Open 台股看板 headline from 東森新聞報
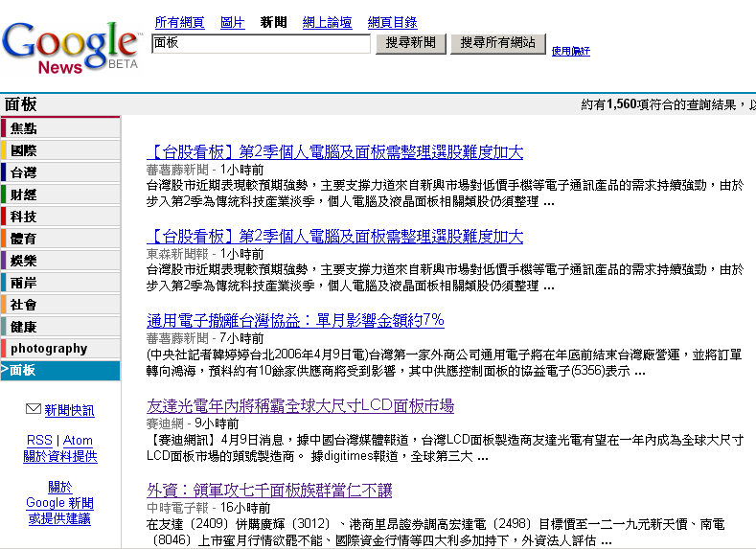 click(334, 237)
